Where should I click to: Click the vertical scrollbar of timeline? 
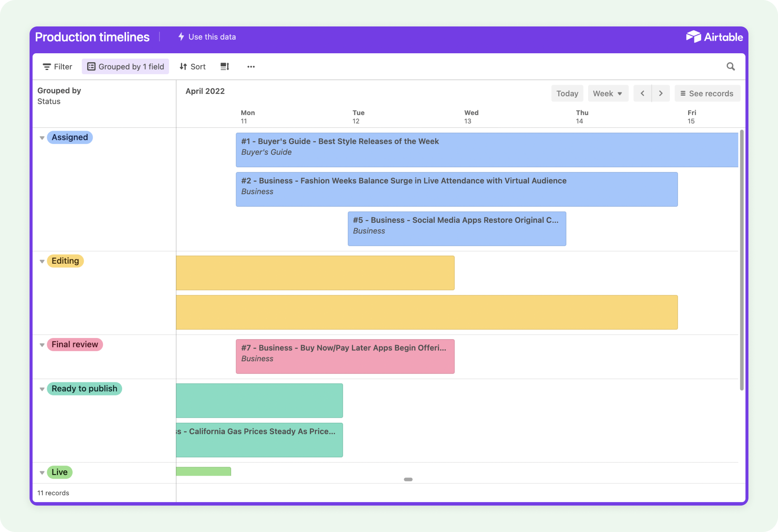741,260
